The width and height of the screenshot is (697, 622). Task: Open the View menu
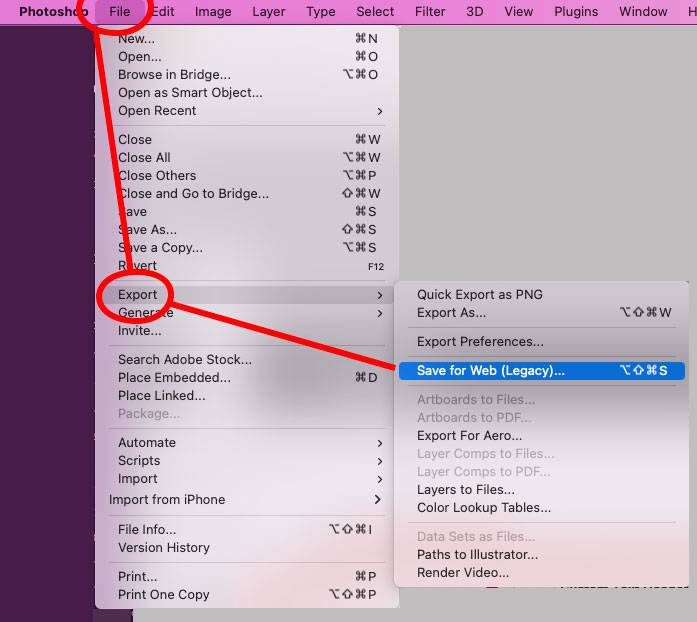[x=518, y=12]
